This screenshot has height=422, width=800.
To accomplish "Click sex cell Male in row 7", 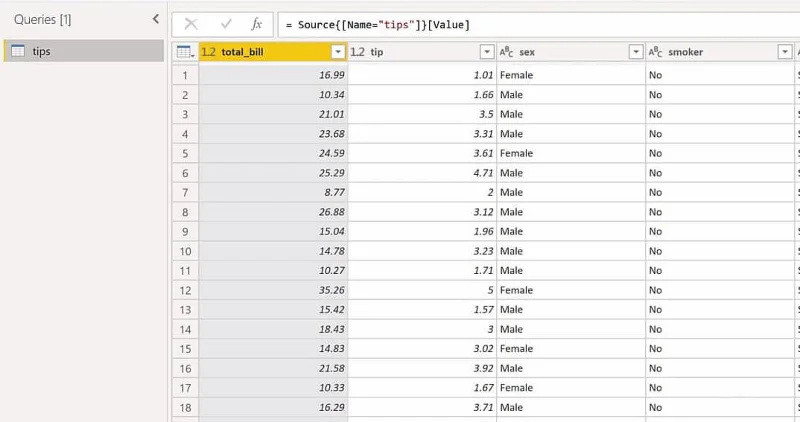I will [571, 192].
